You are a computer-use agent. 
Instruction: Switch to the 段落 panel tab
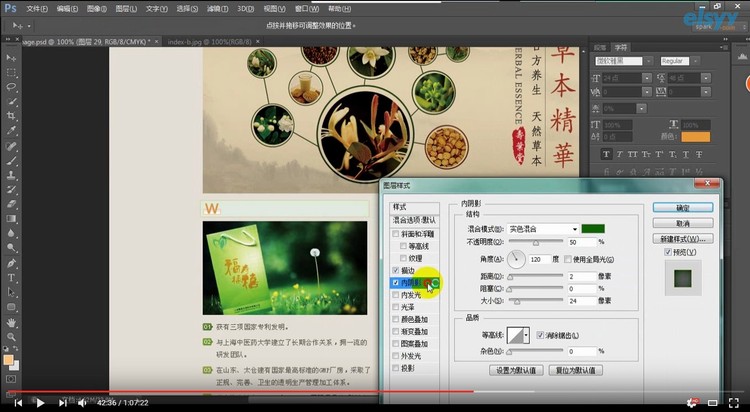pyautogui.click(x=600, y=47)
